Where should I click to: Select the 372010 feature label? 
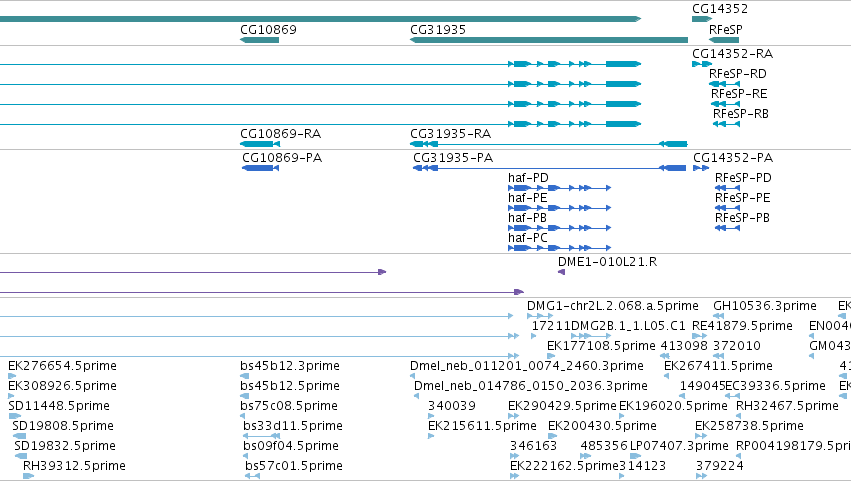click(737, 346)
